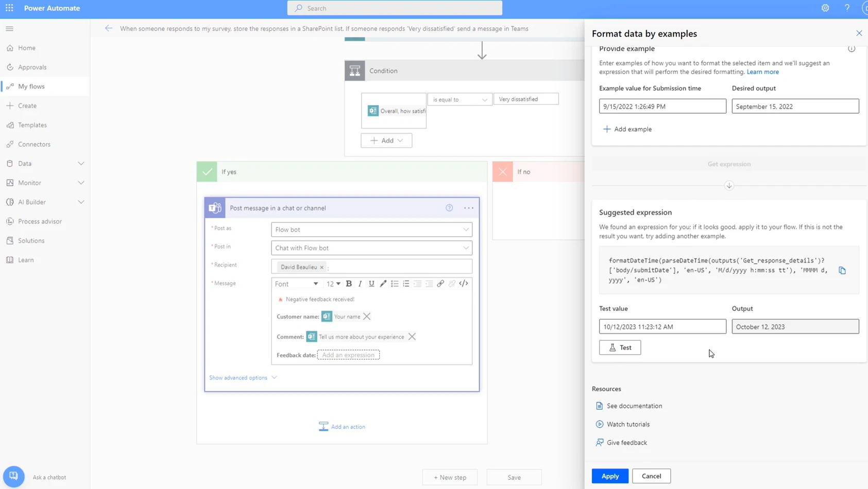The image size is (868, 489).
Task: Click the Cancel button
Action: 651,476
